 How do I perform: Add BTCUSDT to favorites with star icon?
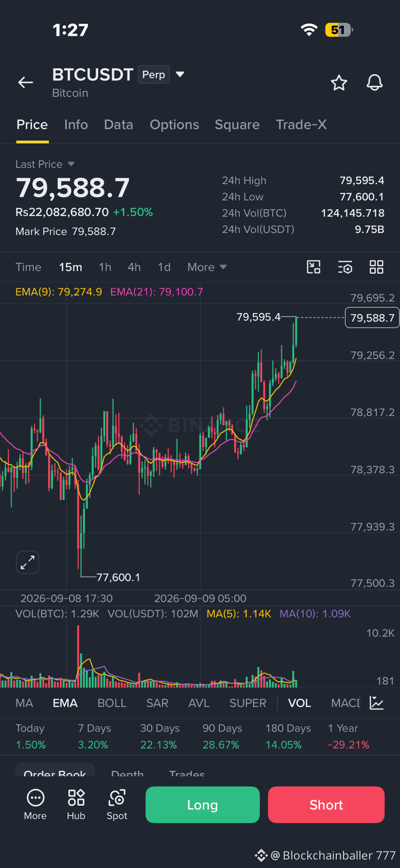click(x=339, y=83)
